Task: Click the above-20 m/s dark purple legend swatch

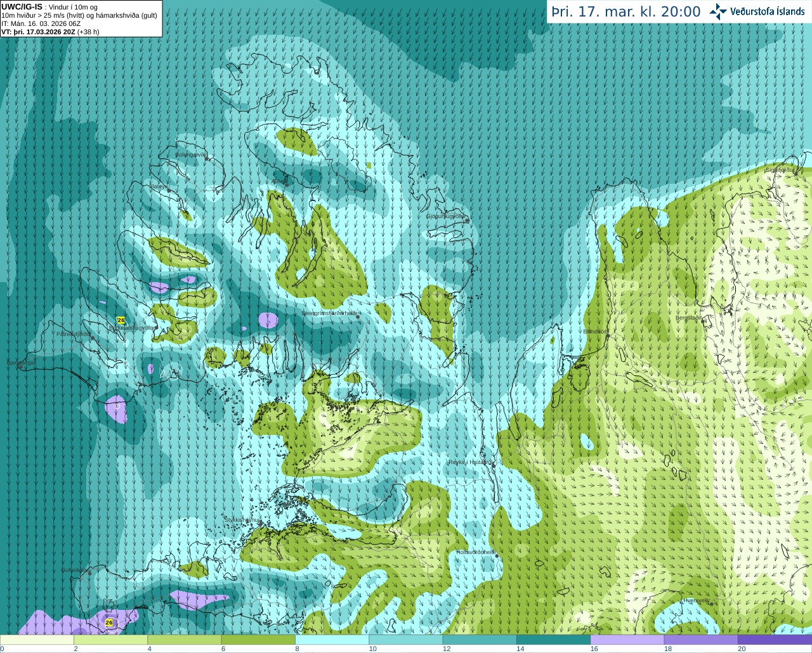Action: click(775, 640)
